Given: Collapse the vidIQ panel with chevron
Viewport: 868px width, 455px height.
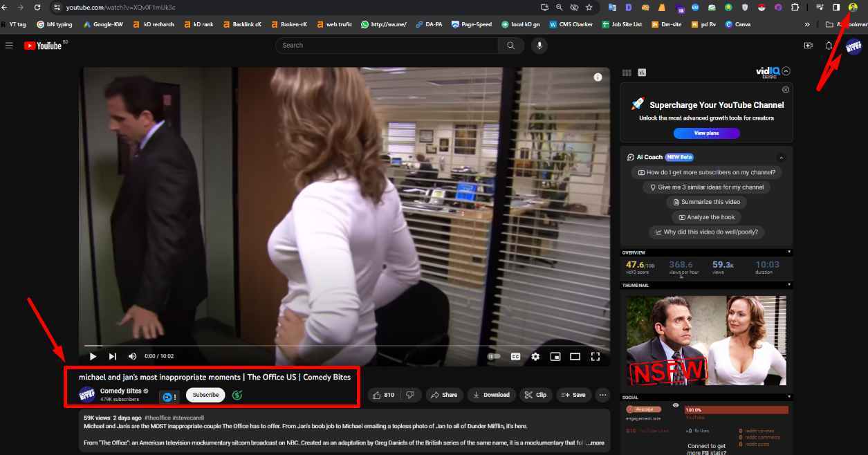Looking at the screenshot, I should 786,71.
